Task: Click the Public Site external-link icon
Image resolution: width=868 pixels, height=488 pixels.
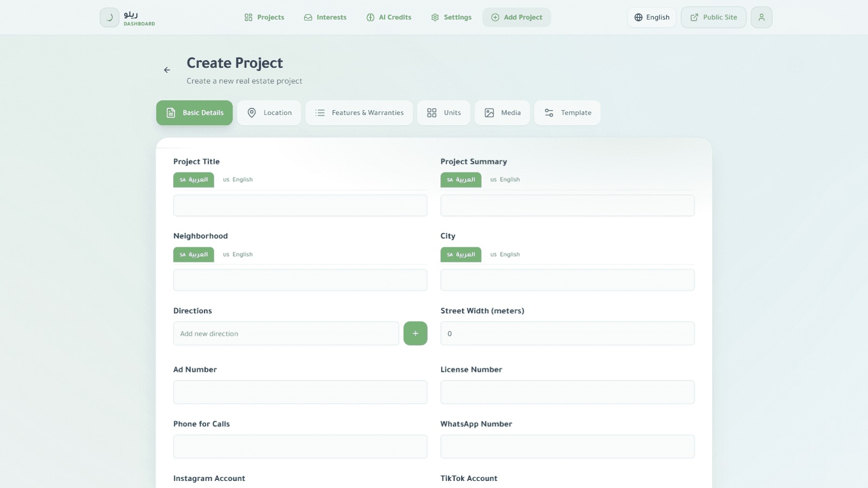Action: (694, 17)
